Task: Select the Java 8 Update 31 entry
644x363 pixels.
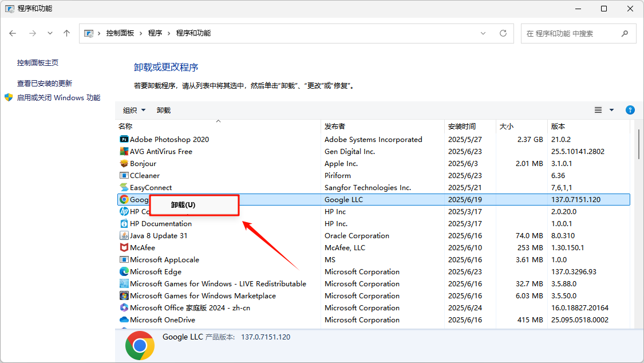Action: (x=374, y=236)
